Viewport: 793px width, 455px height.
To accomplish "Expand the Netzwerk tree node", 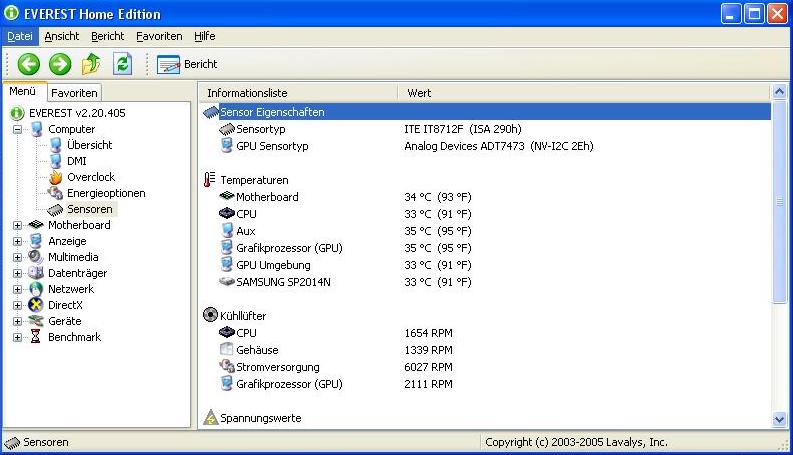I will (18, 290).
